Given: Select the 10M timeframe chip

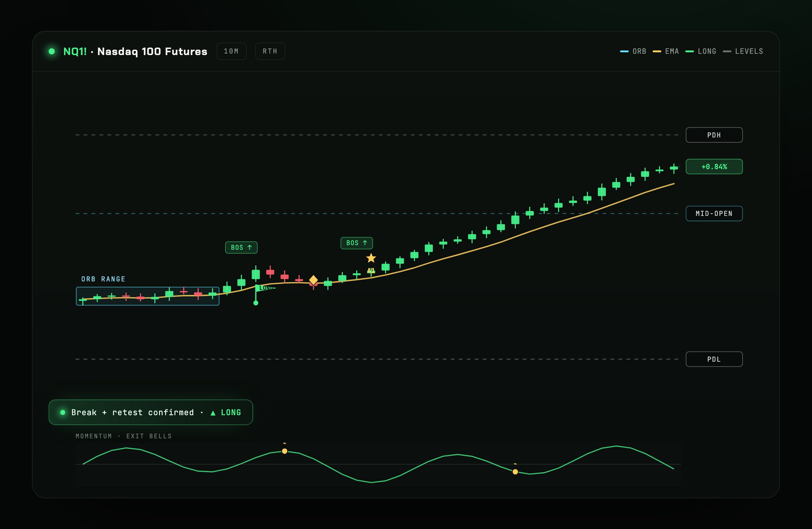Looking at the screenshot, I should click(x=231, y=51).
